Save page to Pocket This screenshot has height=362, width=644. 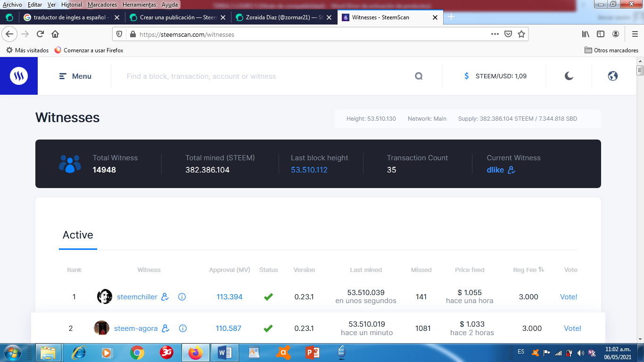coord(508,34)
